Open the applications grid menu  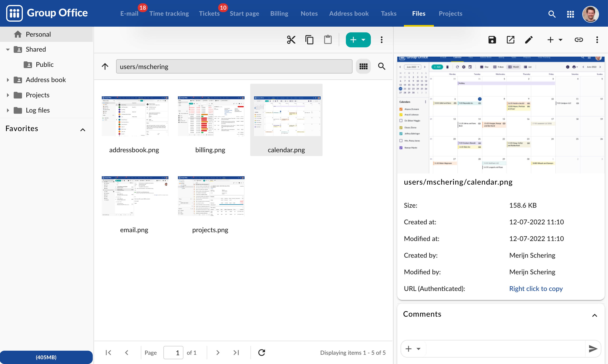[x=570, y=14]
